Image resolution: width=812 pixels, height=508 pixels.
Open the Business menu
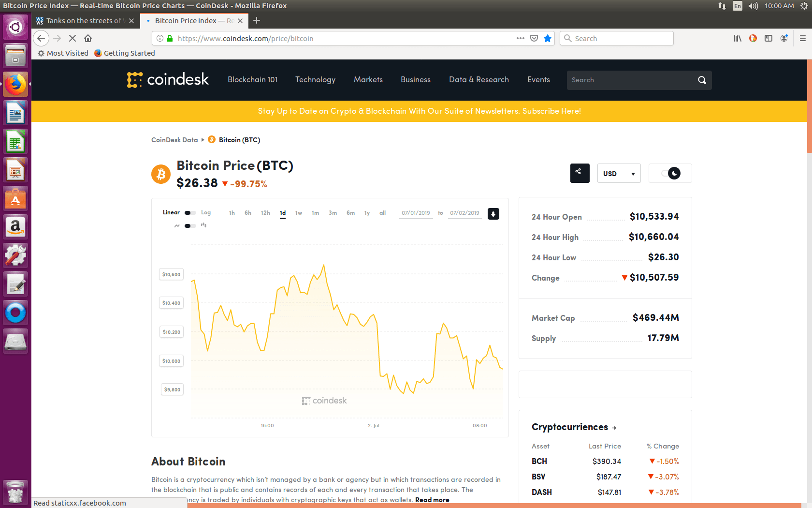416,80
